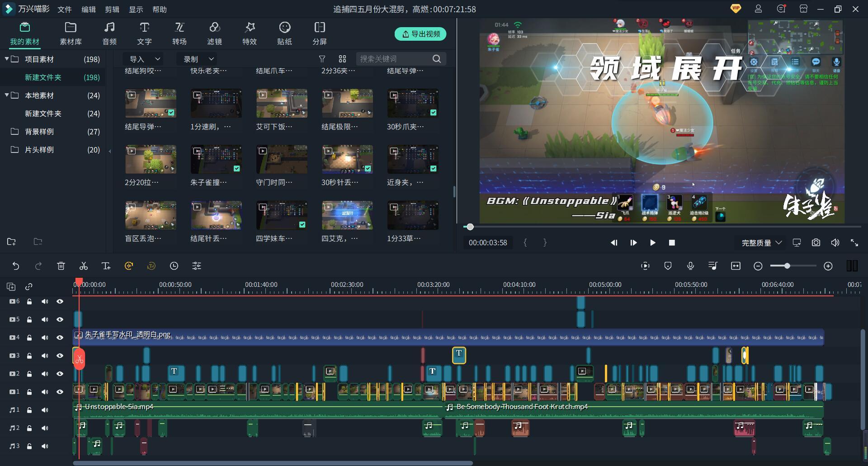Click the search magnifier icon
The width and height of the screenshot is (868, 466).
point(436,59)
